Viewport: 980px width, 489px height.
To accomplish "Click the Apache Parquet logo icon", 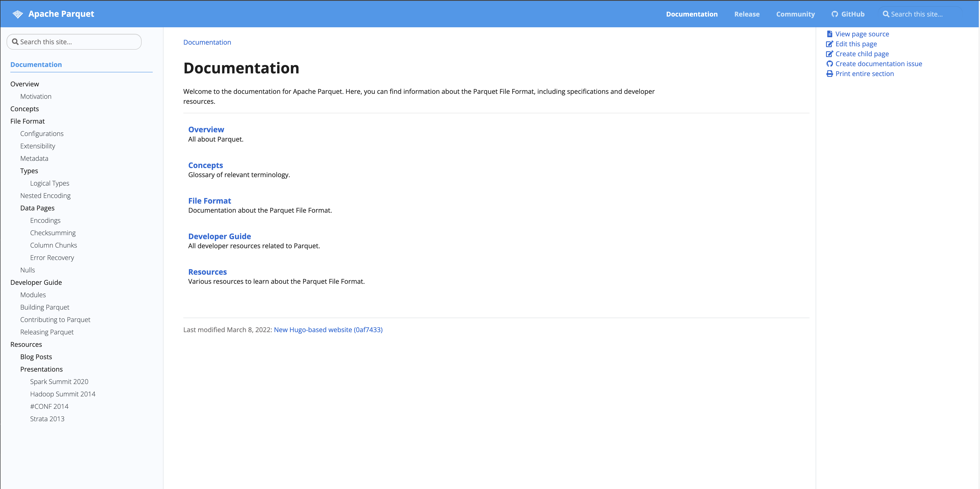I will tap(18, 14).
